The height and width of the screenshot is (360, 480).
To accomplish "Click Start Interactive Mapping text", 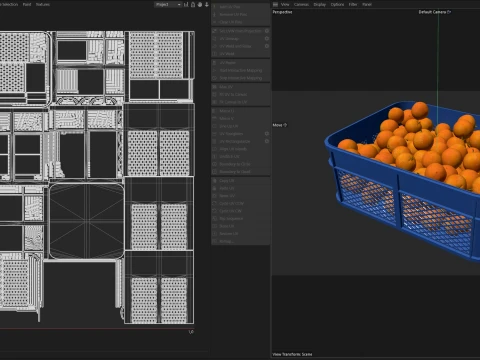I will (241, 70).
